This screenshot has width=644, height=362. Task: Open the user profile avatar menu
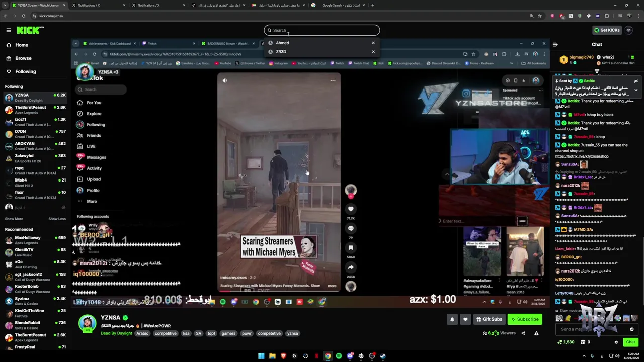pyautogui.click(x=629, y=30)
